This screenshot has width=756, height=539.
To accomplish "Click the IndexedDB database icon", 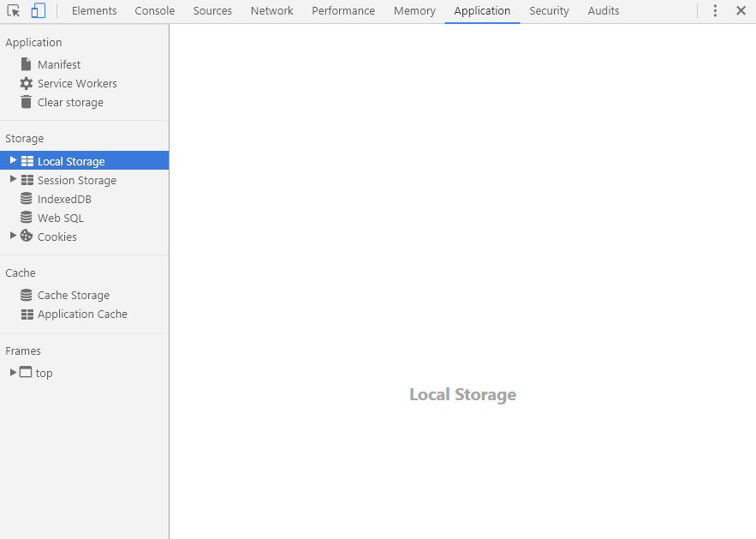I will (x=26, y=199).
